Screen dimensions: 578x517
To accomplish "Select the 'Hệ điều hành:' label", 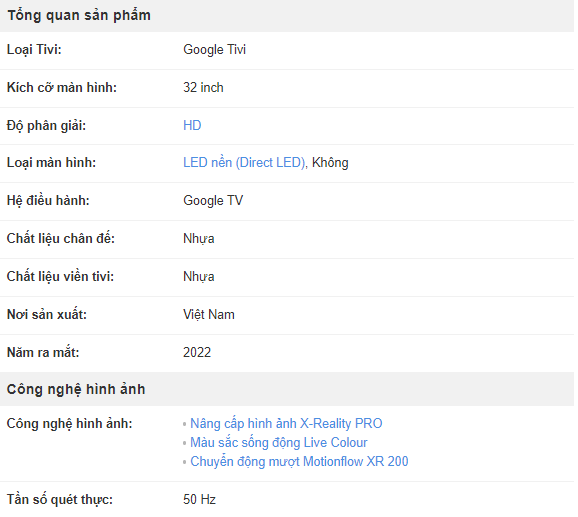I will 48,200.
